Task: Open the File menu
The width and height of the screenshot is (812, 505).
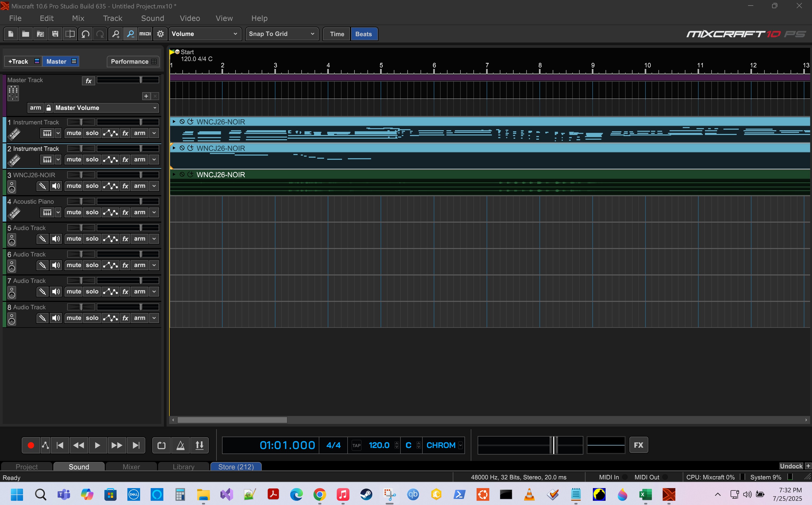Action: 15,18
